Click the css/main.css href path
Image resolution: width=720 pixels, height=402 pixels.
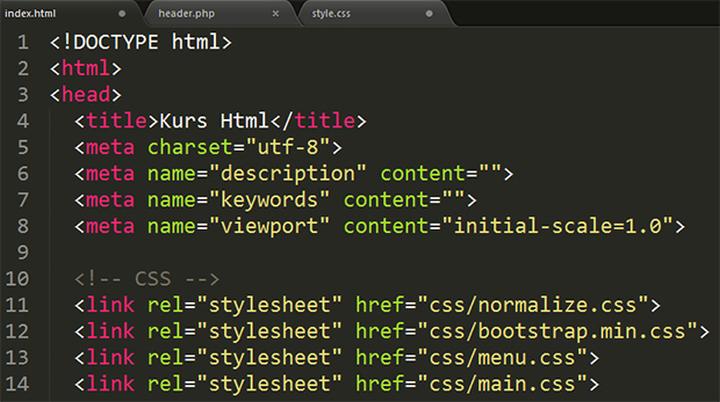click(507, 382)
